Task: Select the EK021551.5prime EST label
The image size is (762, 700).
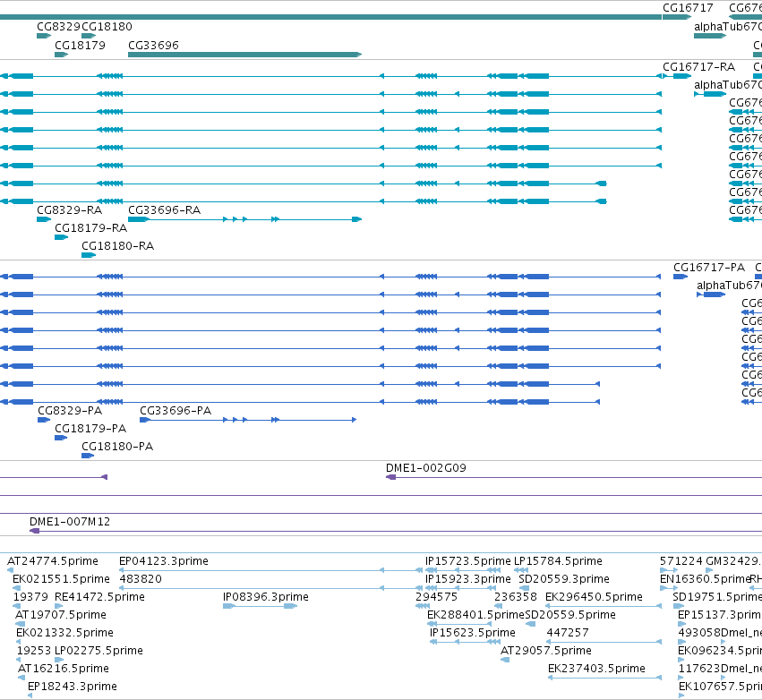Action: 61,579
